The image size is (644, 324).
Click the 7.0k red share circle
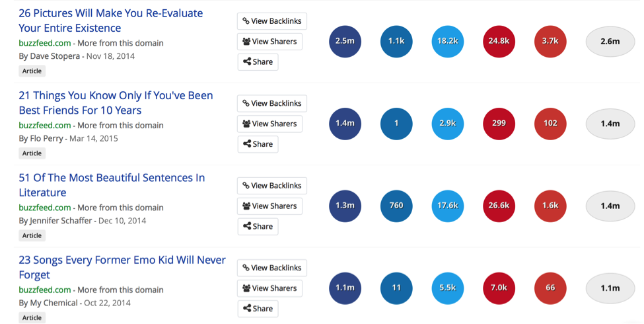[x=499, y=288]
